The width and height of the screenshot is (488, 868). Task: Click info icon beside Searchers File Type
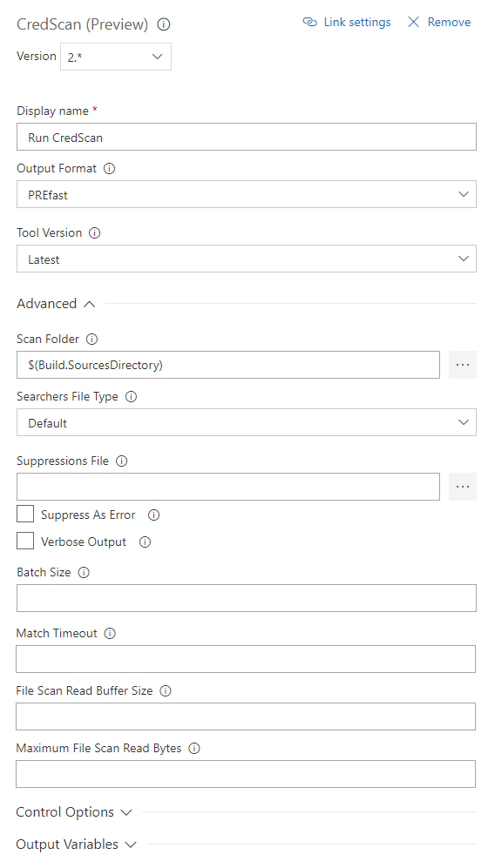132,397
